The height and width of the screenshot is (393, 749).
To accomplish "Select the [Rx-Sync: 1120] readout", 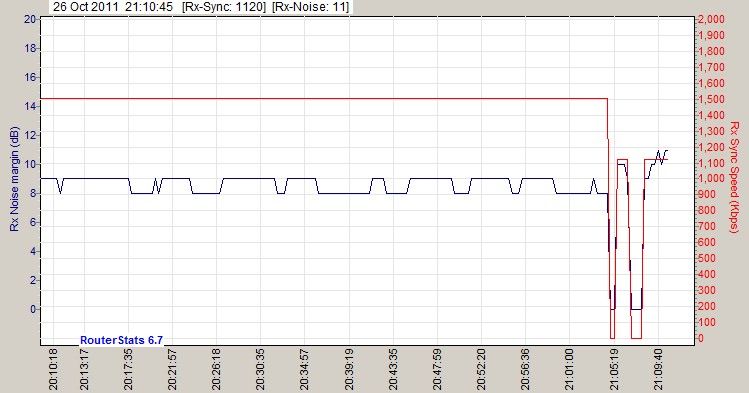I will pos(224,7).
